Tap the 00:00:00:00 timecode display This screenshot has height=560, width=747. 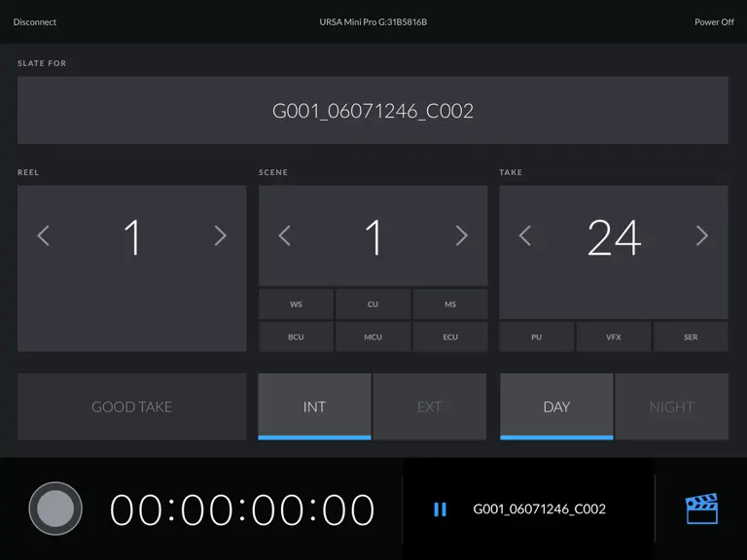[242, 509]
